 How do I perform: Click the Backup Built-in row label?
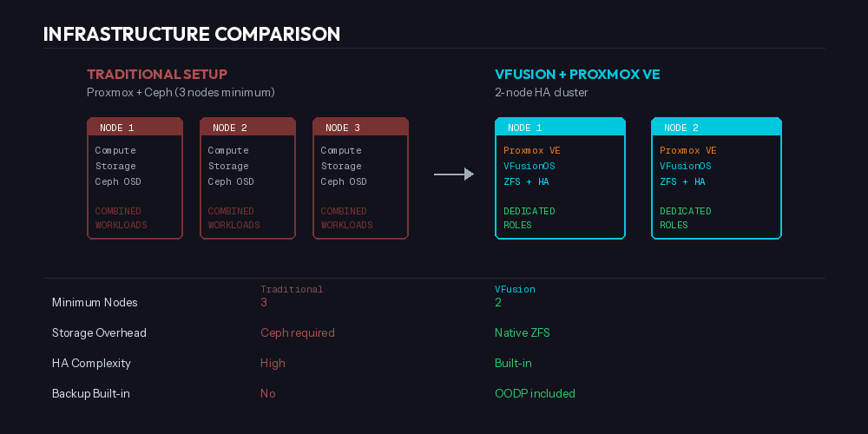pos(91,394)
